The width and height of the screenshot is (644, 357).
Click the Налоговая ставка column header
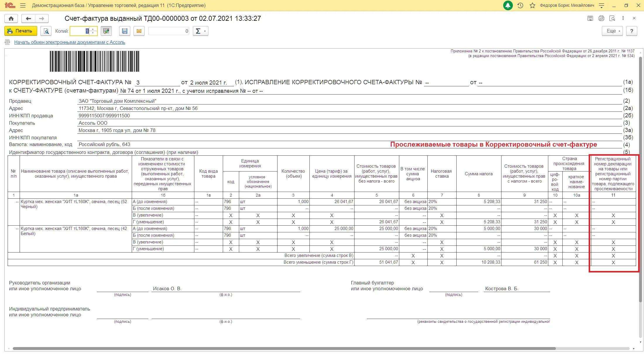441,174
